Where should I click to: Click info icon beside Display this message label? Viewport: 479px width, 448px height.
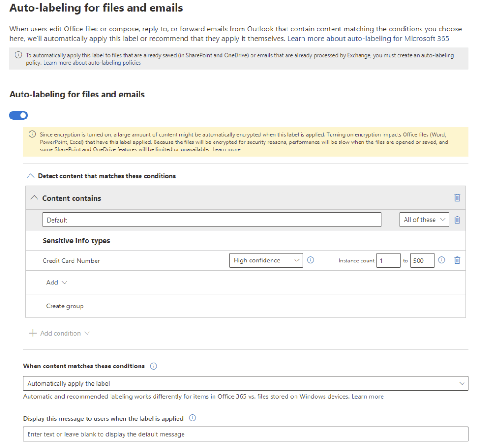click(x=192, y=418)
